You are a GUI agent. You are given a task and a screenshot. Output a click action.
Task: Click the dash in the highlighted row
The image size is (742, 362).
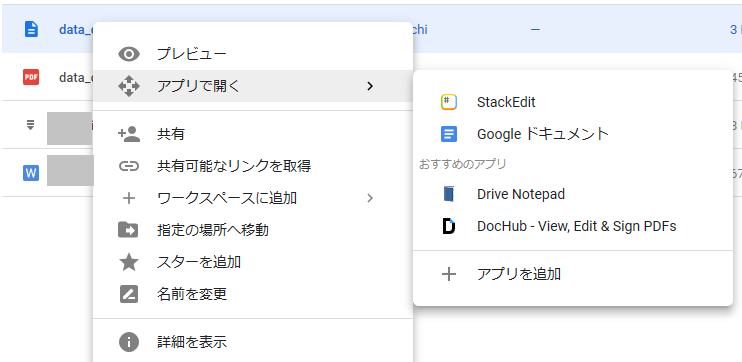pos(535,29)
